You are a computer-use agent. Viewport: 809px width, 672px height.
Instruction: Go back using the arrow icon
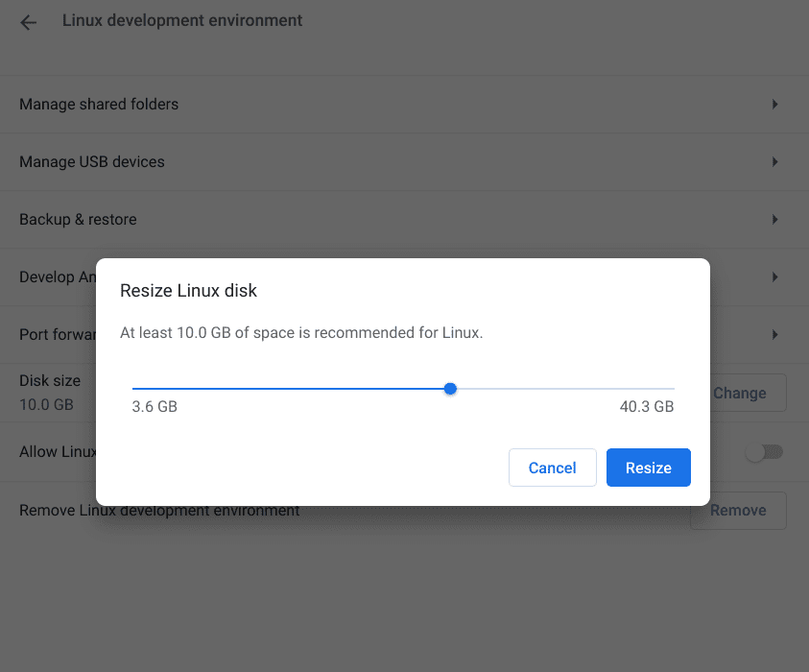(29, 22)
